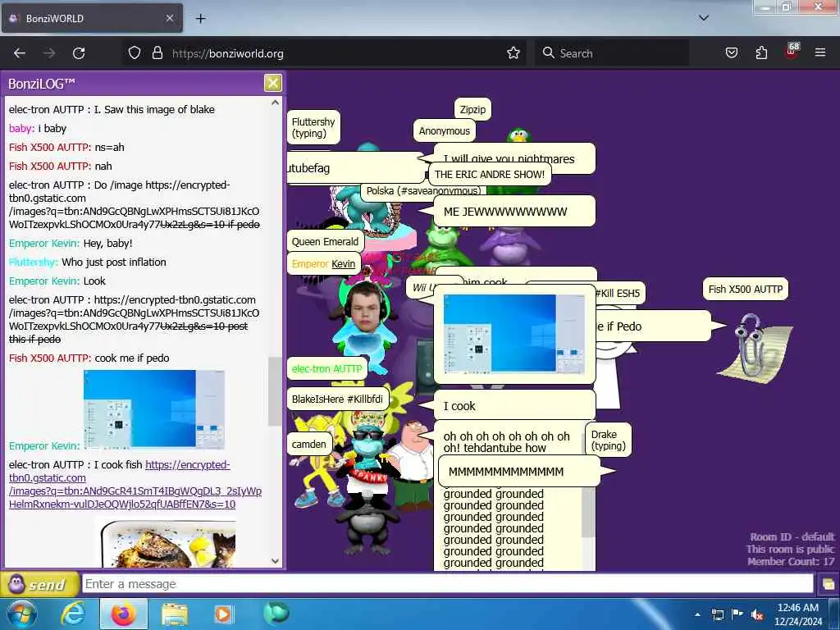The image size is (840, 630).
Task: Click the browser Back arrow
Action: click(x=20, y=53)
